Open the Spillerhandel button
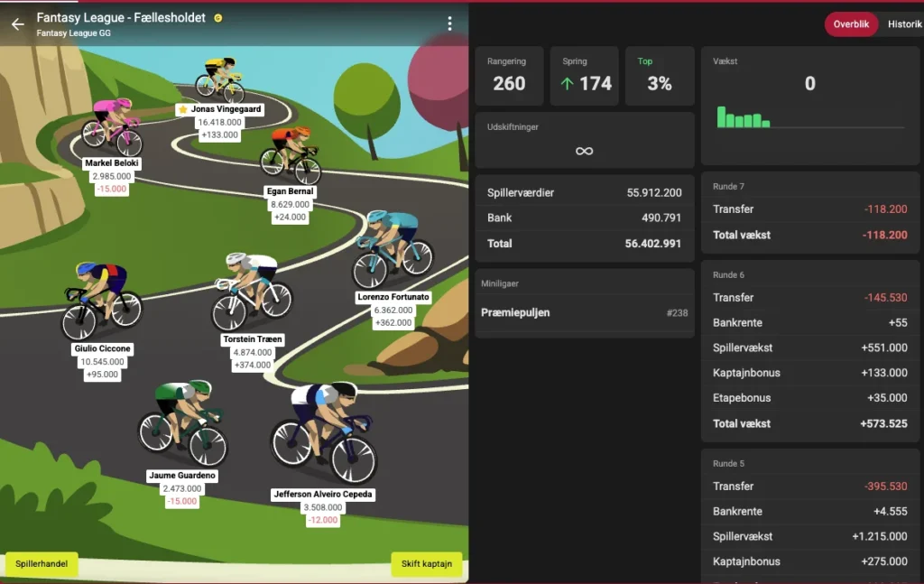The image size is (924, 584). (x=42, y=564)
